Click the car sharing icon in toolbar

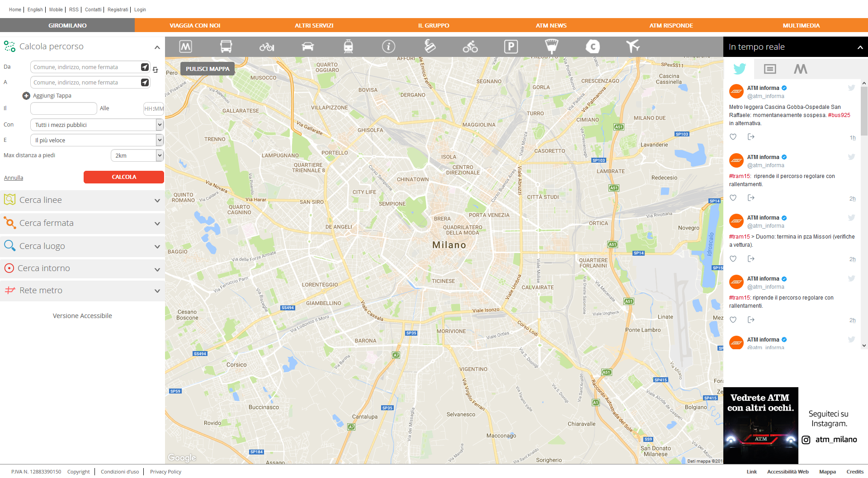pos(307,47)
